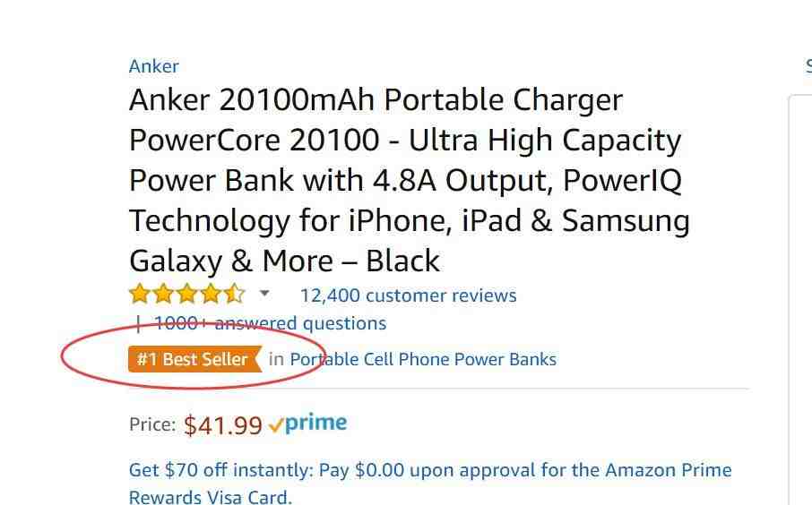The image size is (812, 505).
Task: Click the blue prime logo
Action: 315,424
